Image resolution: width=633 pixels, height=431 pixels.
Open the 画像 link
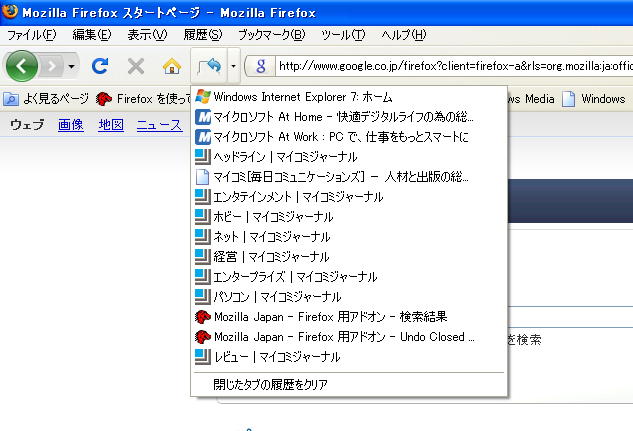pyautogui.click(x=71, y=125)
